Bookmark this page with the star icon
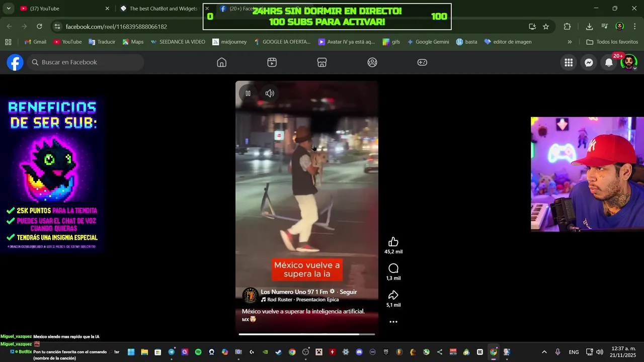The image size is (644, 362). pos(546,27)
